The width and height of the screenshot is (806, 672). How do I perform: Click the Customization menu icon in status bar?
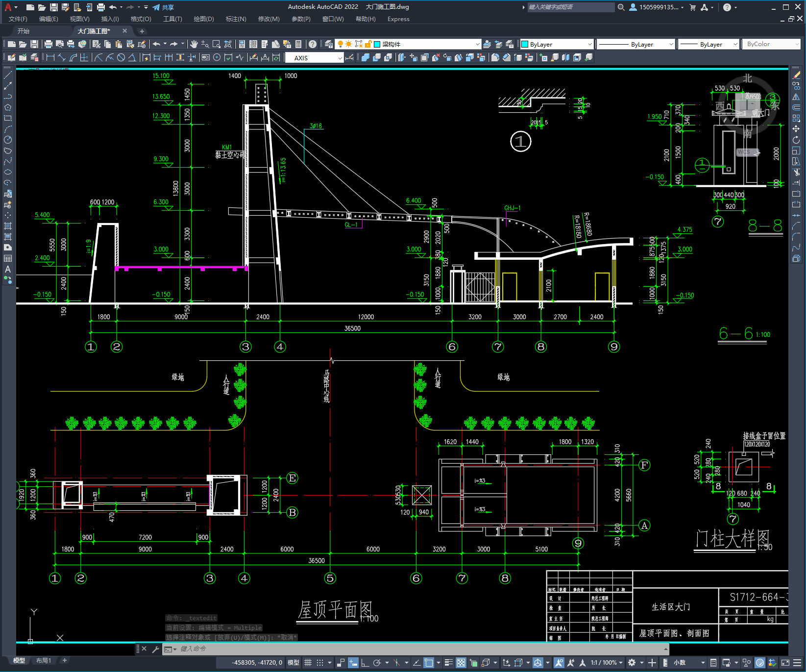tap(798, 663)
